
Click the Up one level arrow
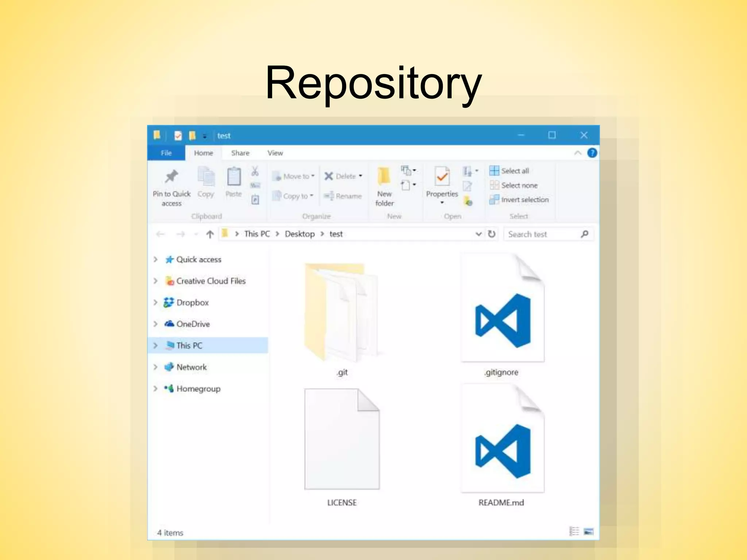(x=210, y=234)
